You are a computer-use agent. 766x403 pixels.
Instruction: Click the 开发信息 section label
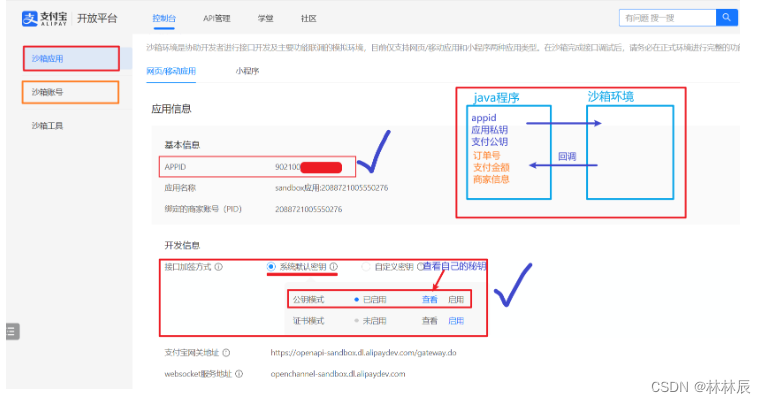pos(182,245)
